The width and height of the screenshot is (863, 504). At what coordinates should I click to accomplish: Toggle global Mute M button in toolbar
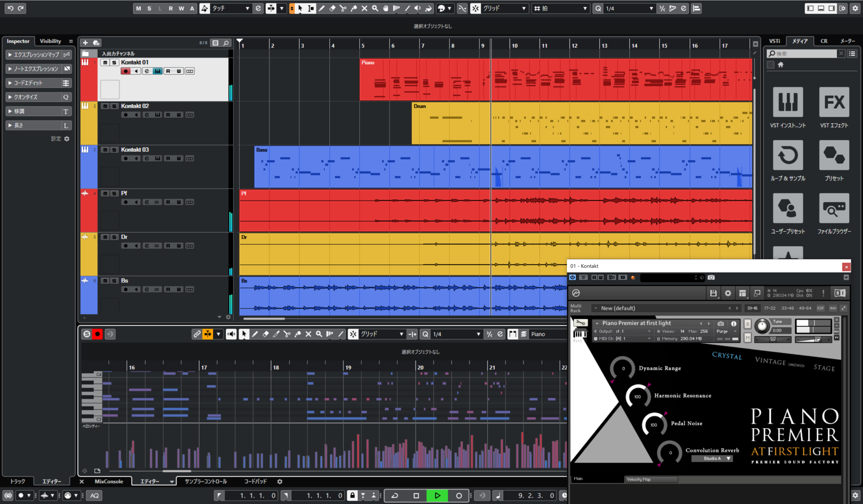coord(138,8)
